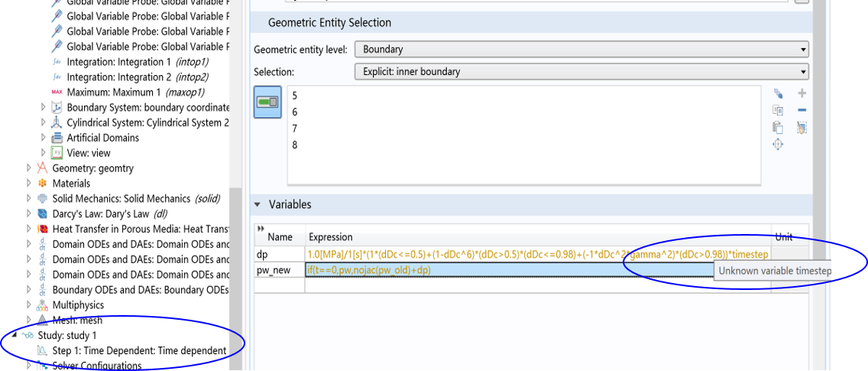Click the Darcy's Law physics icon
The height and width of the screenshot is (371, 868).
pos(43,214)
